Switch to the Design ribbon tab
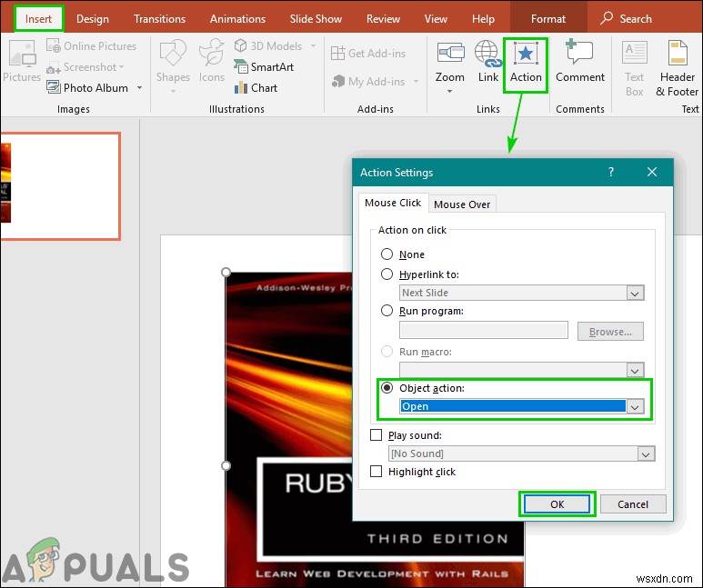This screenshot has height=588, width=703. click(x=93, y=19)
